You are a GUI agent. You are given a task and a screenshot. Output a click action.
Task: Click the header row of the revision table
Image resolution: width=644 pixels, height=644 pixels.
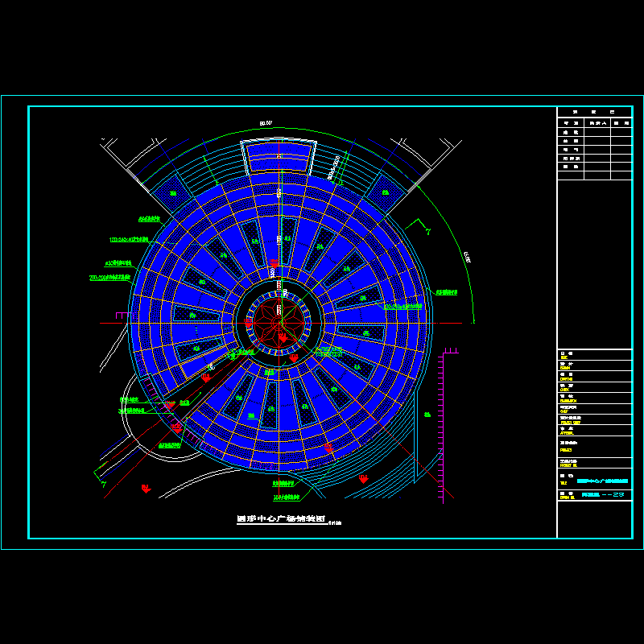point(594,112)
